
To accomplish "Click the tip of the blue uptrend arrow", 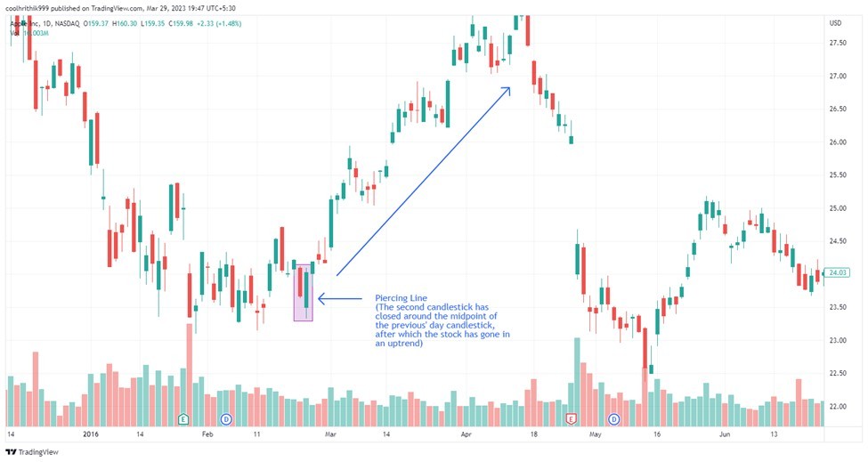I will pyautogui.click(x=507, y=89).
